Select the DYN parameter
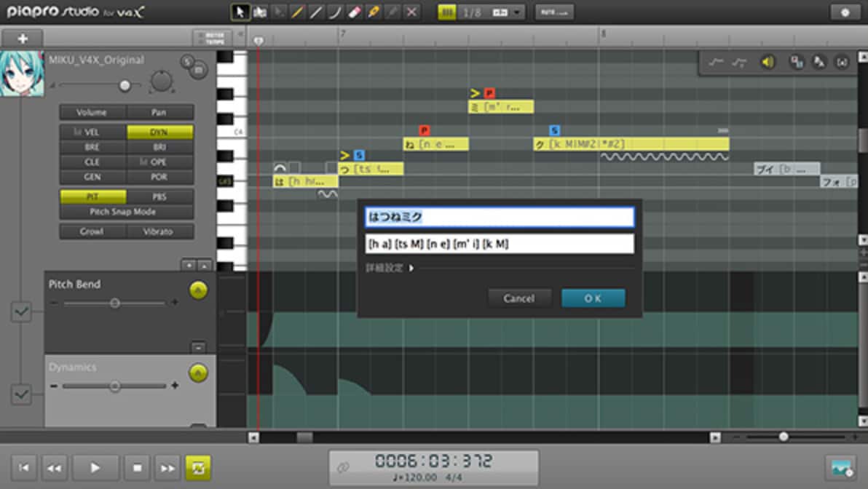Screen dimensions: 868x489 point(159,132)
